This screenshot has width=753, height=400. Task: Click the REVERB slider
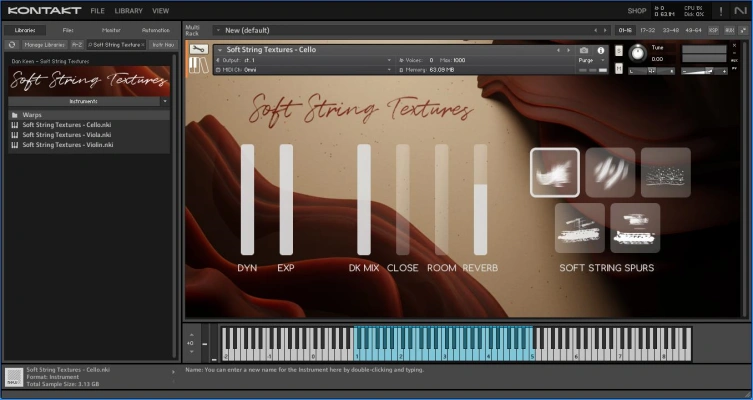[x=480, y=200]
